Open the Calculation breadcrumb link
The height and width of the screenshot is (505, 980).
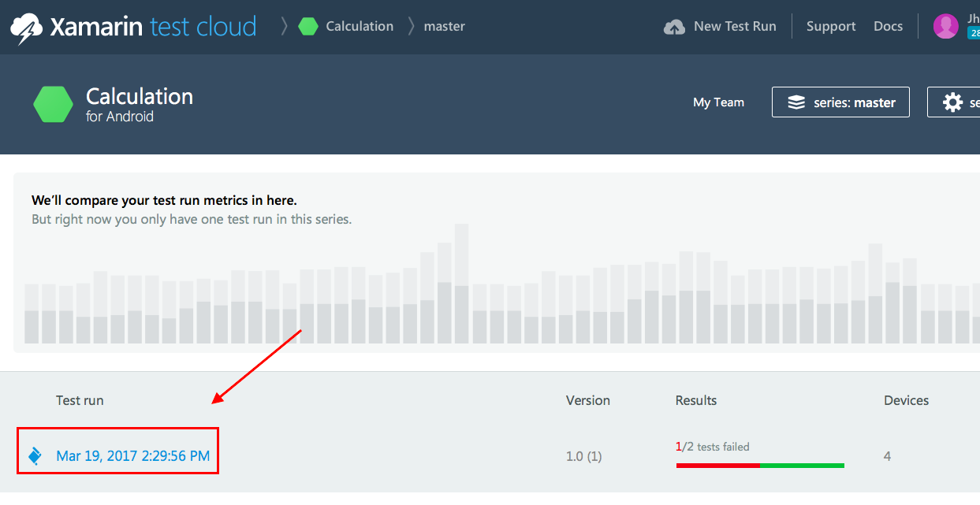(x=360, y=27)
